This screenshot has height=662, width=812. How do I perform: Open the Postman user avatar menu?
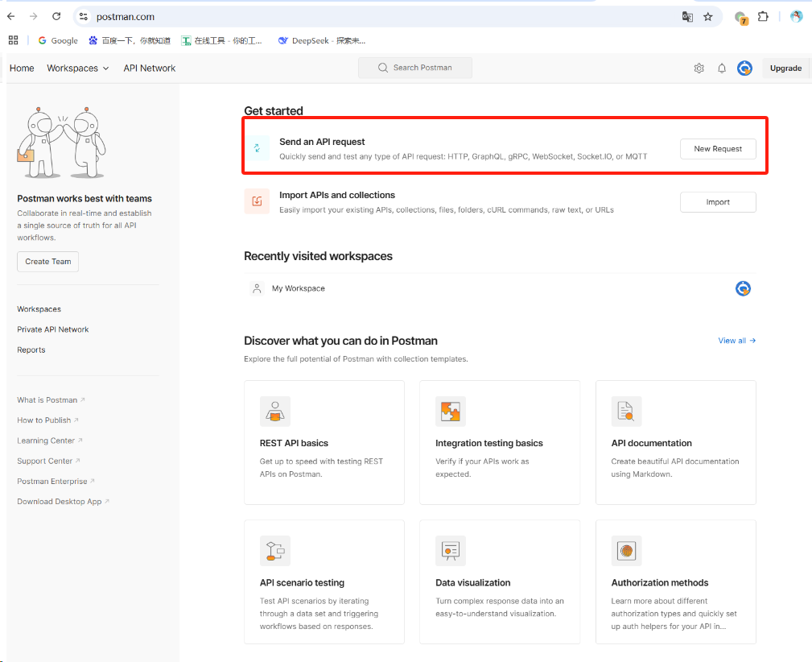[x=744, y=68]
